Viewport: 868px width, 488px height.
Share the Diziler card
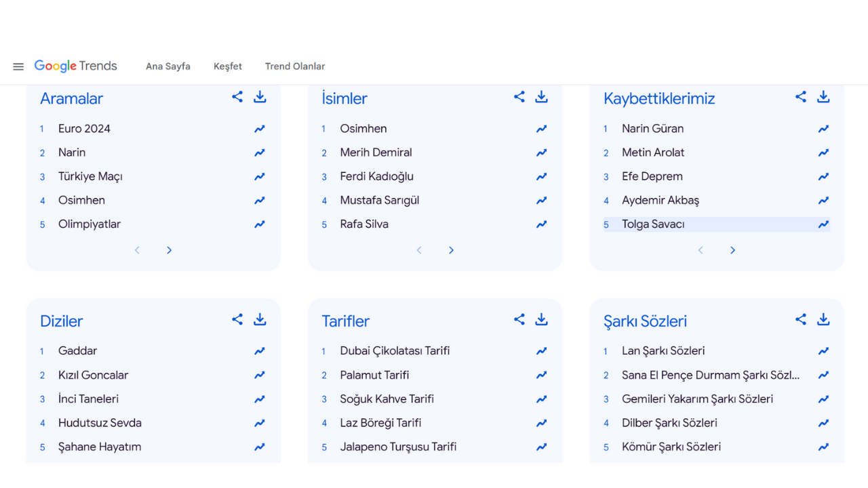[x=237, y=319]
